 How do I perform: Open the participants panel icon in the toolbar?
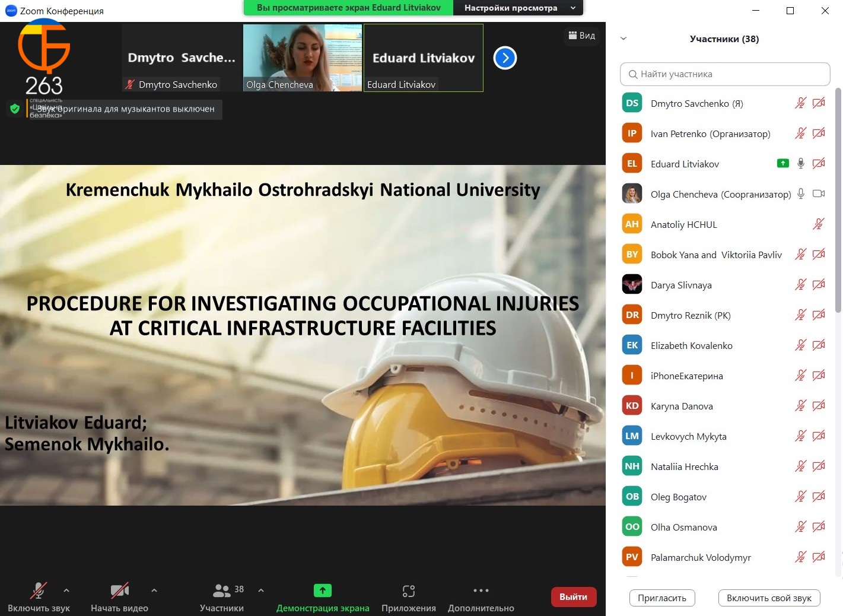221,590
